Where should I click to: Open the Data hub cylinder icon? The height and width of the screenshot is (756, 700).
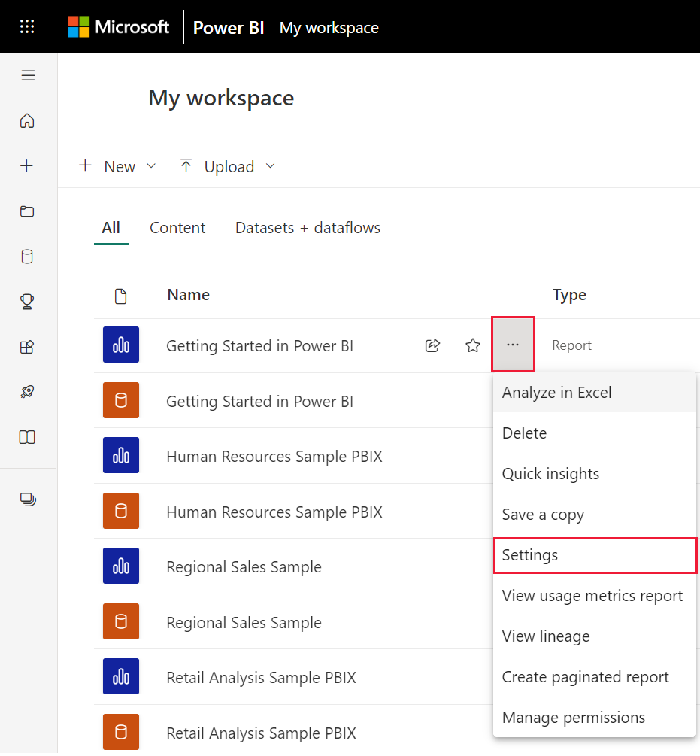click(x=27, y=257)
